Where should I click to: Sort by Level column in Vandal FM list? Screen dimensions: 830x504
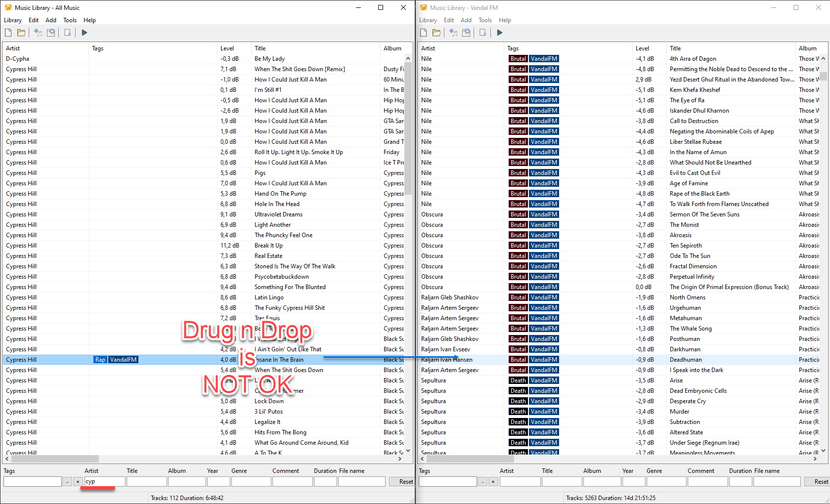[650, 48]
